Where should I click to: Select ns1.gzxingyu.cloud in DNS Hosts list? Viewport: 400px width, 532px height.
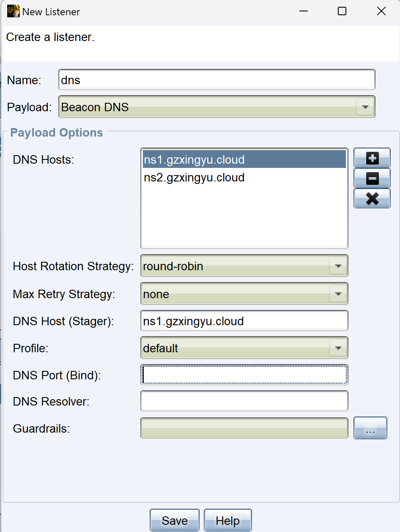pos(244,159)
